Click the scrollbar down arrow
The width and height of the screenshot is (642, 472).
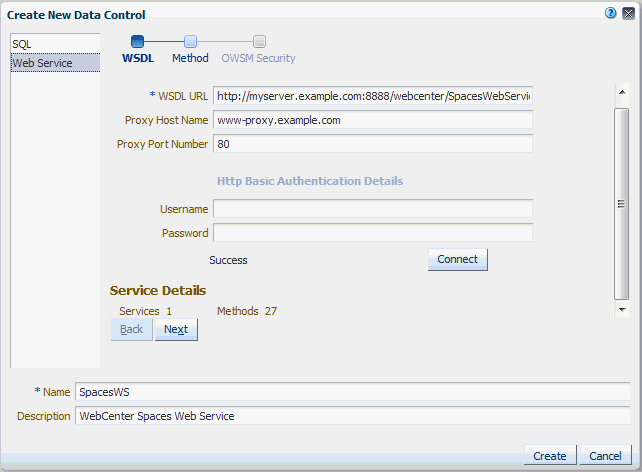click(622, 309)
